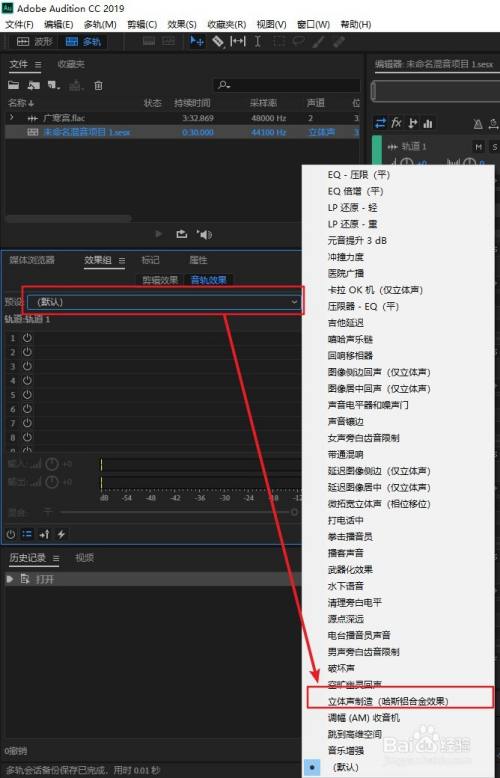
Task: Sort files by 持续时间 column header
Action: 192,103
